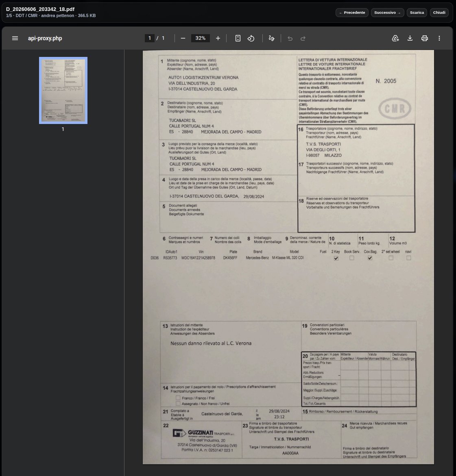Save the PDF to Google Drive
Screen dimensions: 456x476
click(395, 38)
